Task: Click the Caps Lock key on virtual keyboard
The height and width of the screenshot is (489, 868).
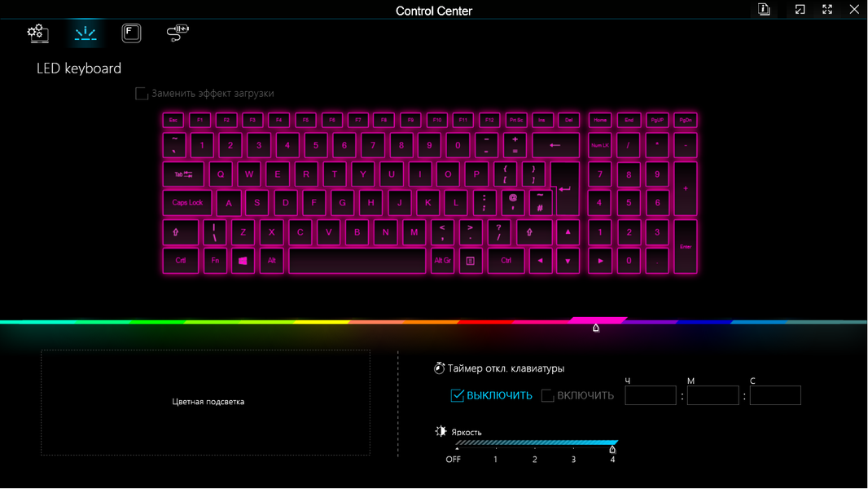Action: (187, 203)
